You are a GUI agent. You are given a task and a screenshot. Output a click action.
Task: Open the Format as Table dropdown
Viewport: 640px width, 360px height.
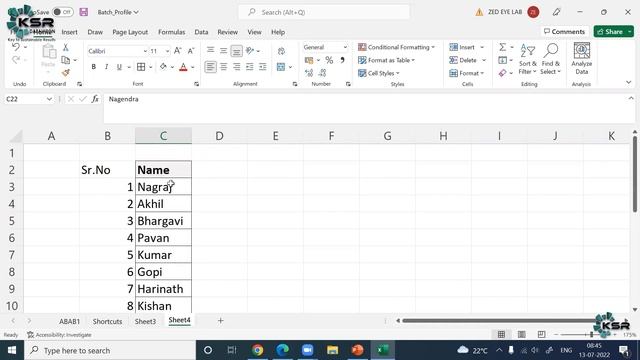pos(387,60)
